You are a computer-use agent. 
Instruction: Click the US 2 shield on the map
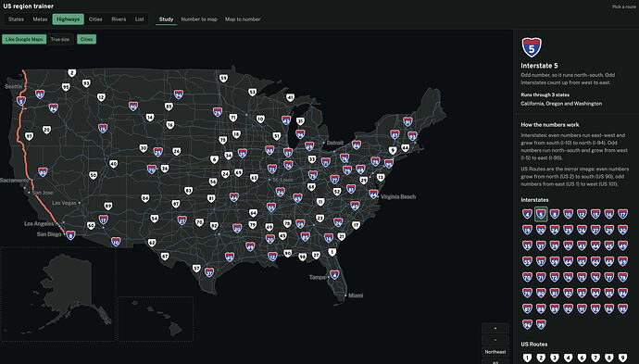coord(71,73)
